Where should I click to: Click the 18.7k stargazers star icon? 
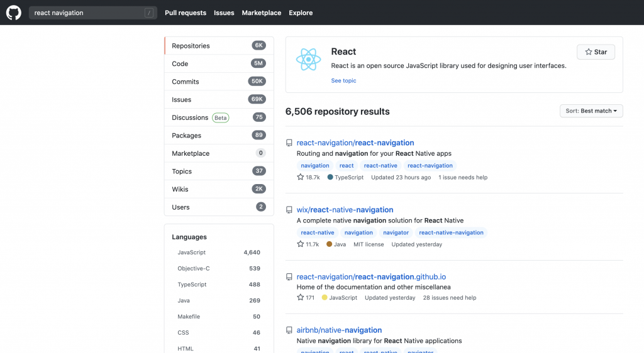point(300,177)
